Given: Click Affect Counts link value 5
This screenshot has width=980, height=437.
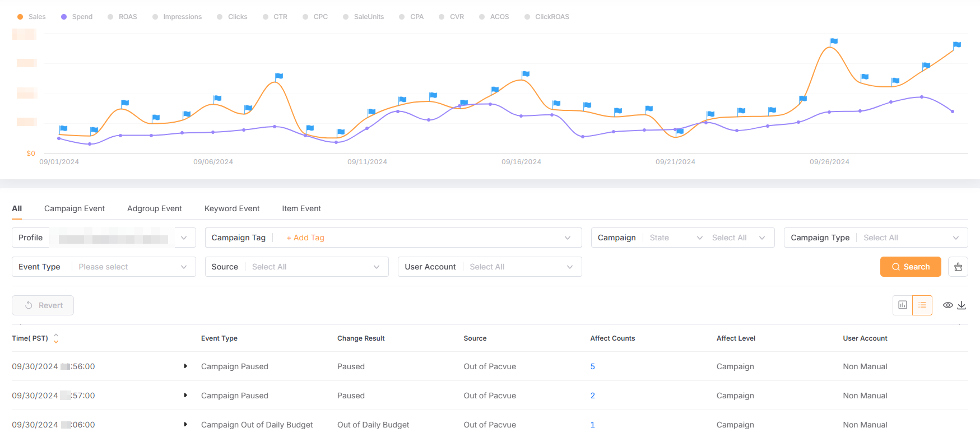Looking at the screenshot, I should (592, 366).
